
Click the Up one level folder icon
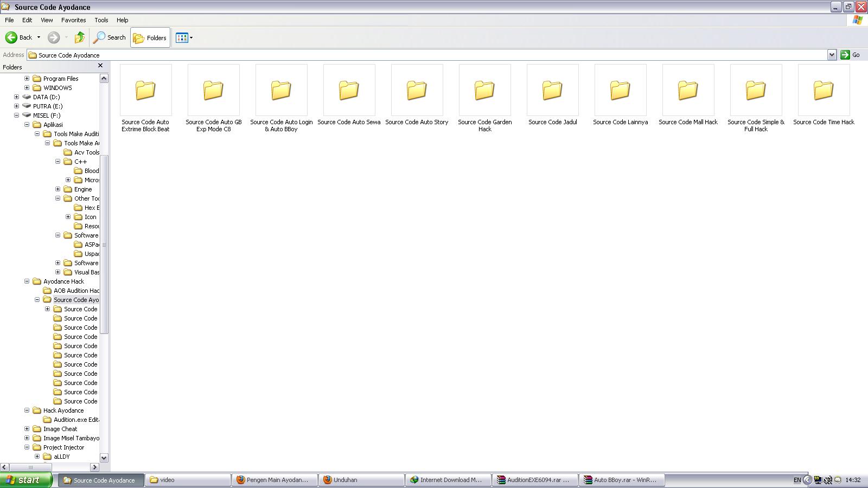[x=80, y=37]
